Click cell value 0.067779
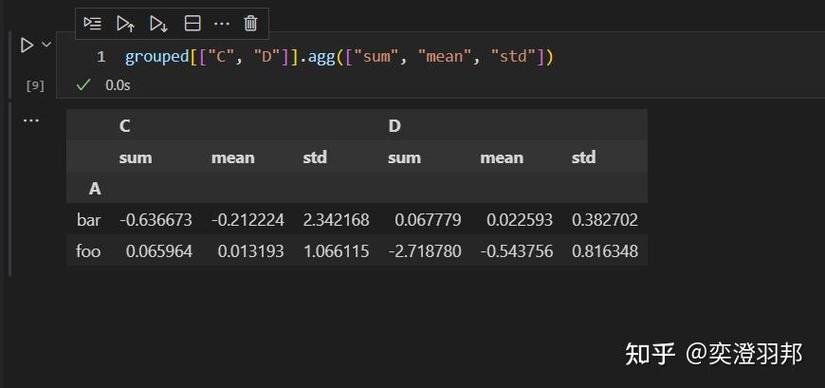Image resolution: width=825 pixels, height=388 pixels. [x=428, y=220]
